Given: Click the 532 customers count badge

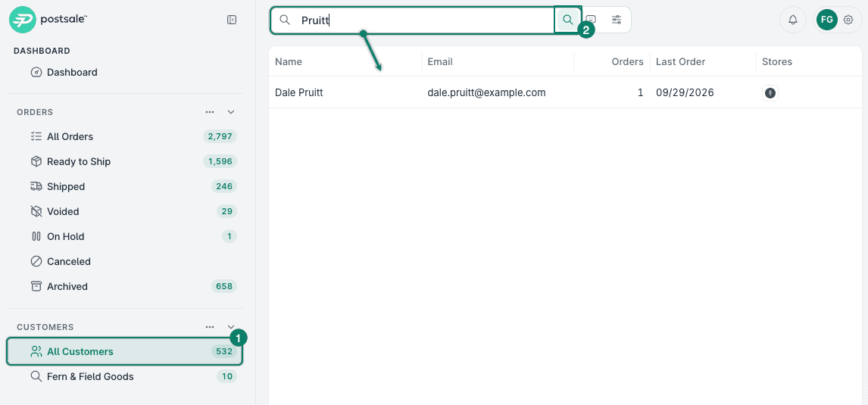Looking at the screenshot, I should tap(224, 351).
